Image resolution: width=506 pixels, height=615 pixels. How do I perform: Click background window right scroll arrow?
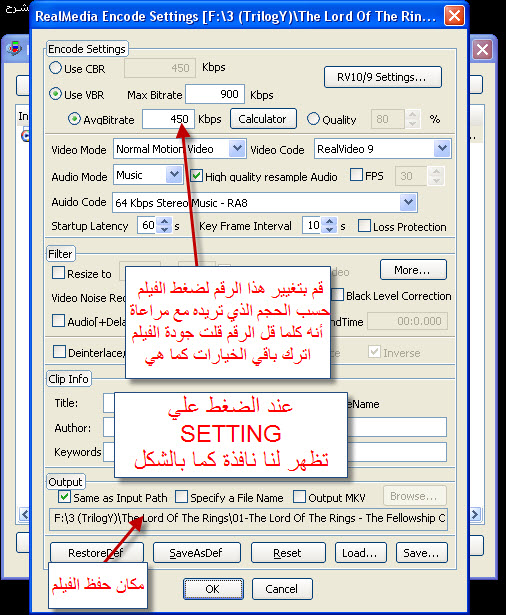475,514
